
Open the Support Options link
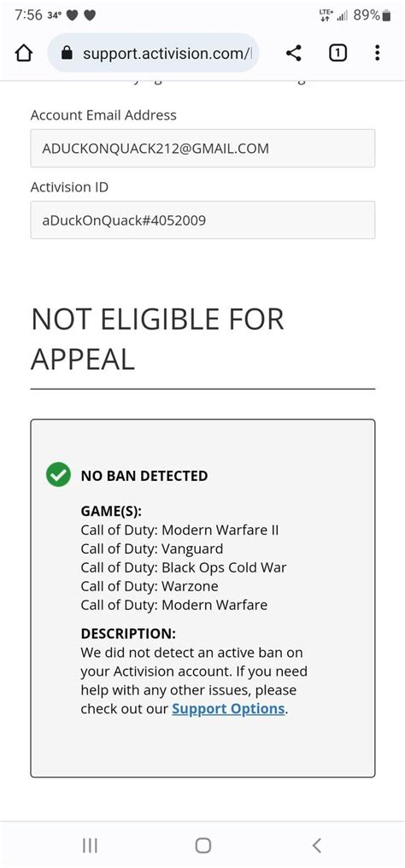pyautogui.click(x=228, y=708)
